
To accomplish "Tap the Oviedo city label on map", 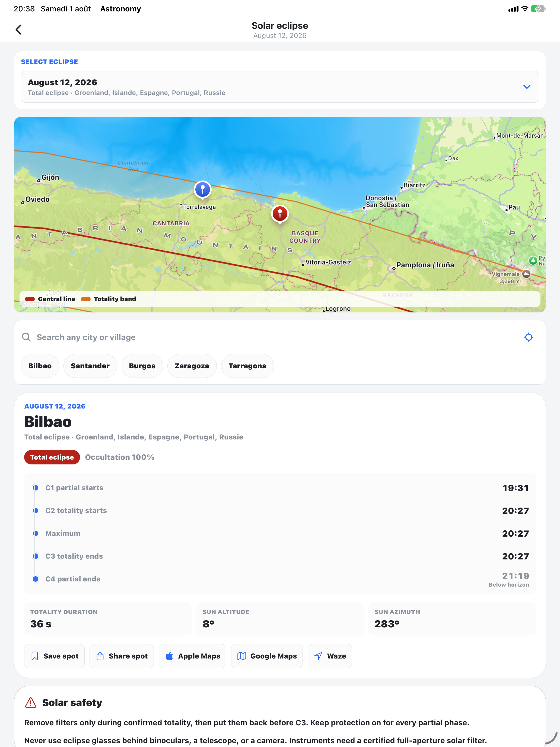I will 37,199.
